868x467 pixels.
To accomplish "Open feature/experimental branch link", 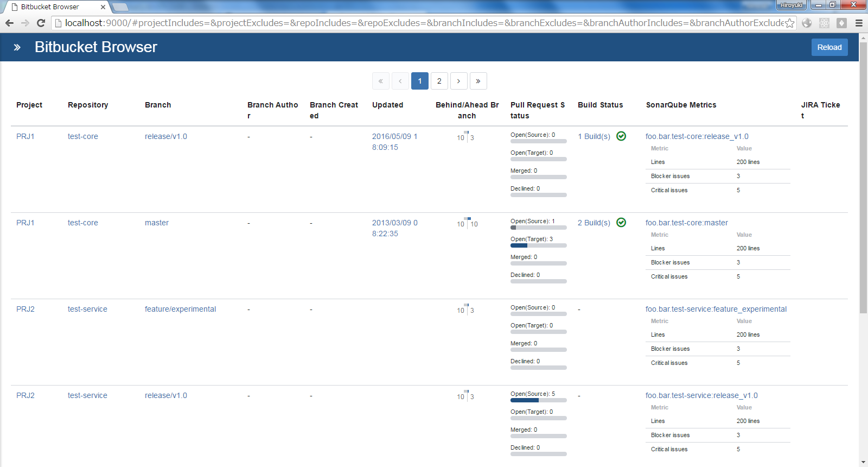I will 180,309.
